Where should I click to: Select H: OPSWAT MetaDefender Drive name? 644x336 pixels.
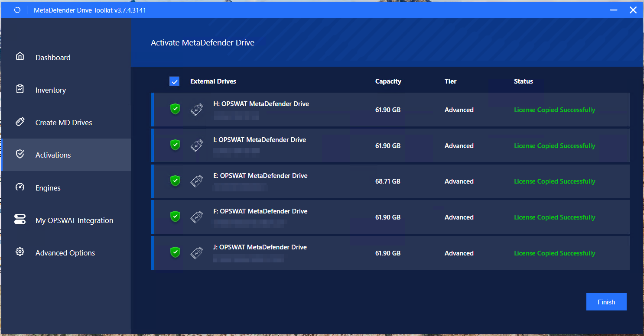click(x=261, y=104)
